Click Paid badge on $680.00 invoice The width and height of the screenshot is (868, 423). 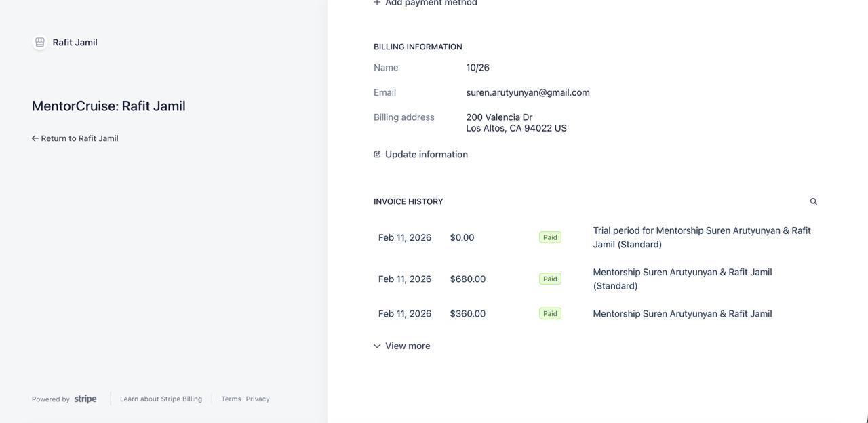550,279
